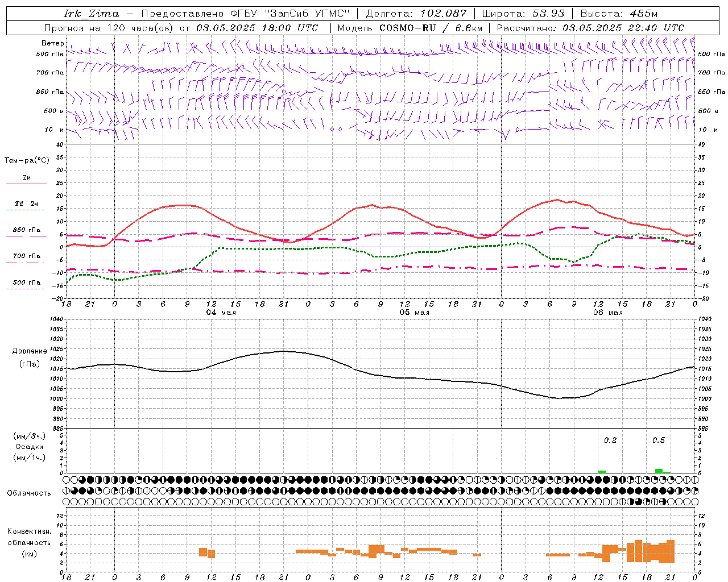The width and height of the screenshot is (728, 582).
Task: Click the green precipitation bar under 0.5
Action: [659, 471]
